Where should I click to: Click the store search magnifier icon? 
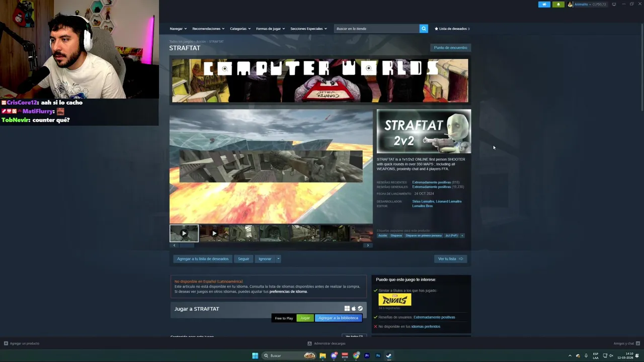coord(424,29)
